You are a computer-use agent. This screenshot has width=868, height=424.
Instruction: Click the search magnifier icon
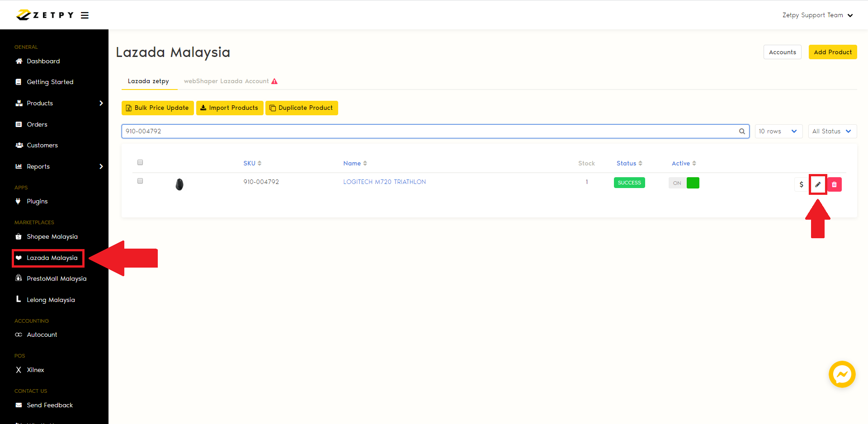click(742, 132)
